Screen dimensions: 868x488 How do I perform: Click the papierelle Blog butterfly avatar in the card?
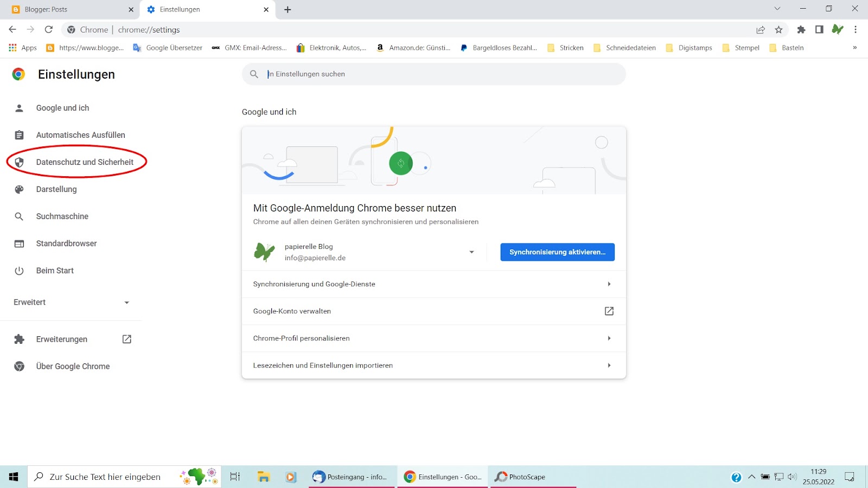tap(264, 252)
